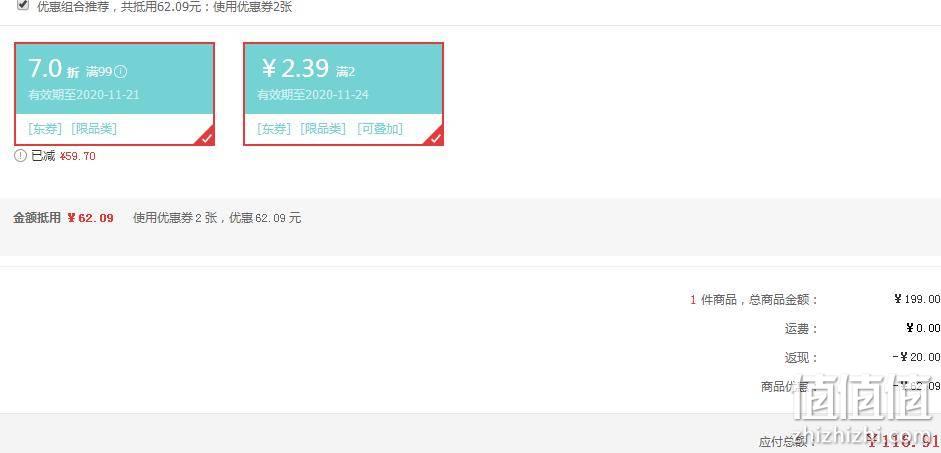
Task: Select the 7.0折 满99 coupon card
Action: (115, 94)
